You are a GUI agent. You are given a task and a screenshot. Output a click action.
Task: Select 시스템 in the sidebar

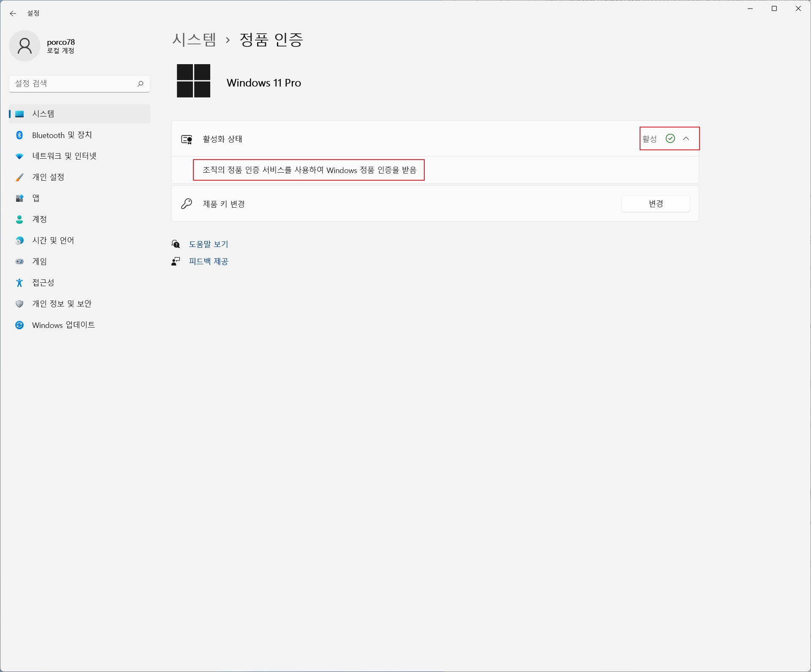coord(79,114)
